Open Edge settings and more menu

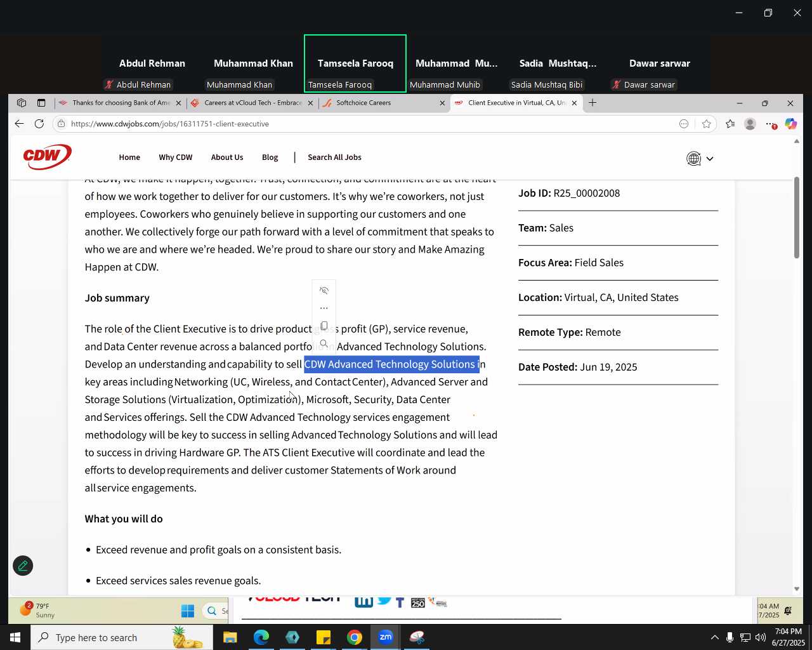(x=770, y=124)
